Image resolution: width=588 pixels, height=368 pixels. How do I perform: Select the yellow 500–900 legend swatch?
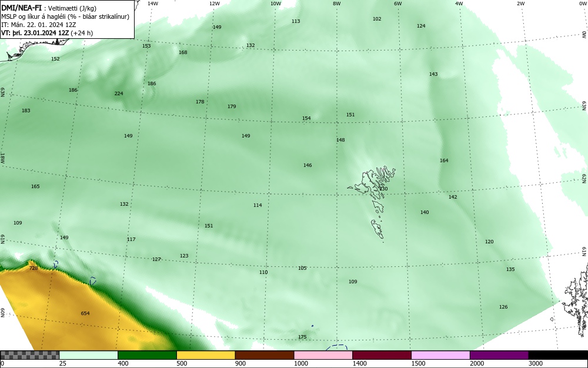tap(206, 355)
